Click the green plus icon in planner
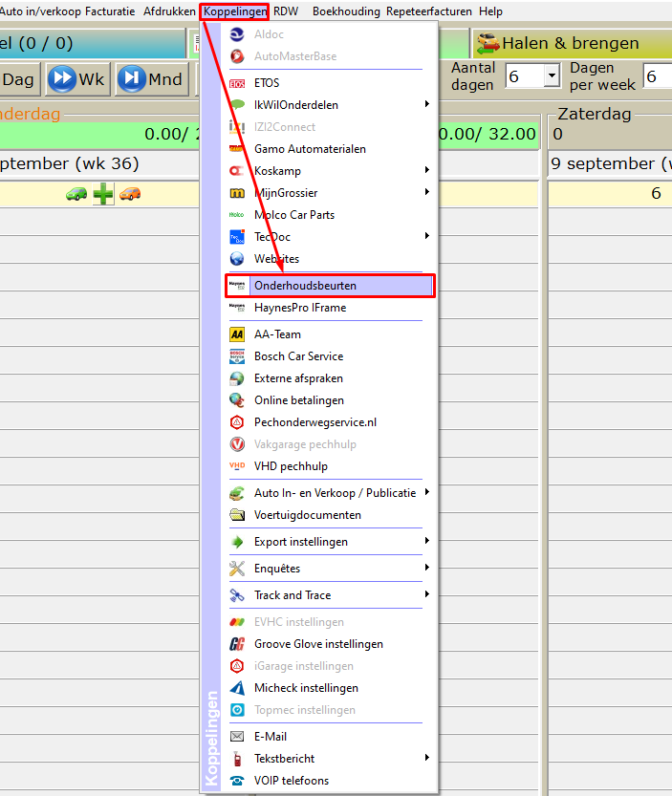The width and height of the screenshot is (672, 796). 103,194
